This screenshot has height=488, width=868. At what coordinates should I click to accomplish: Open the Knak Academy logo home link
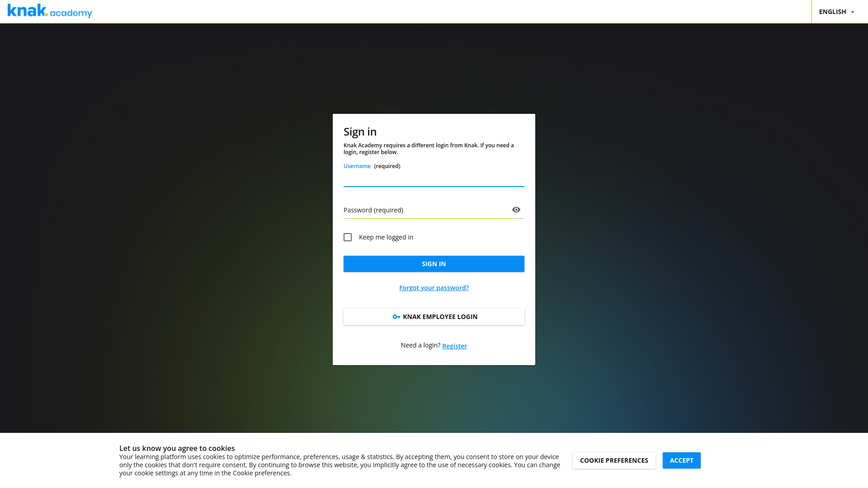[x=50, y=11]
